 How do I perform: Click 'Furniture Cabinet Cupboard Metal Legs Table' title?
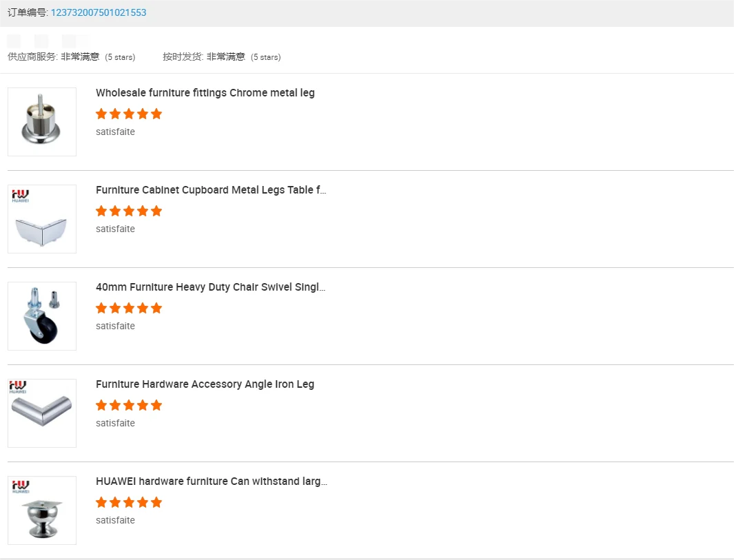point(211,190)
